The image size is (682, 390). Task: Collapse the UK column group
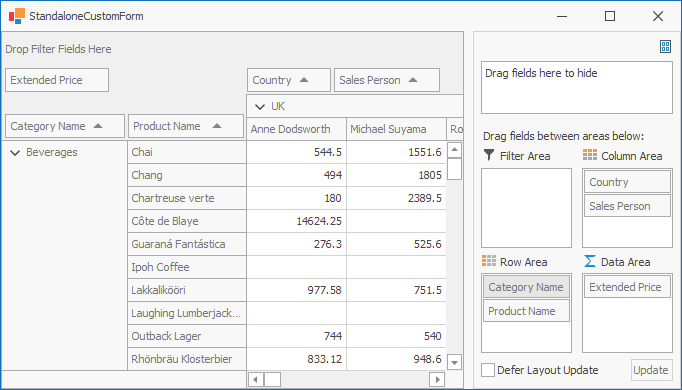click(x=260, y=107)
